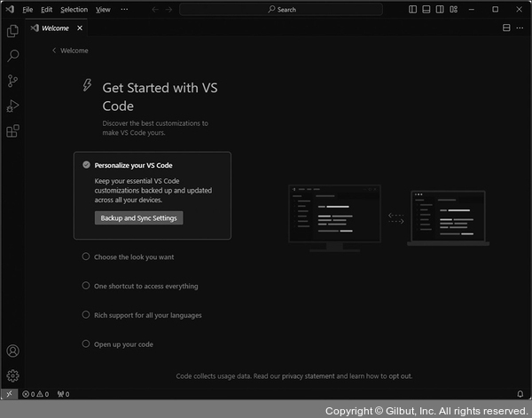Click the Backup and Sync Settings button
Image resolution: width=532 pixels, height=418 pixels.
138,218
